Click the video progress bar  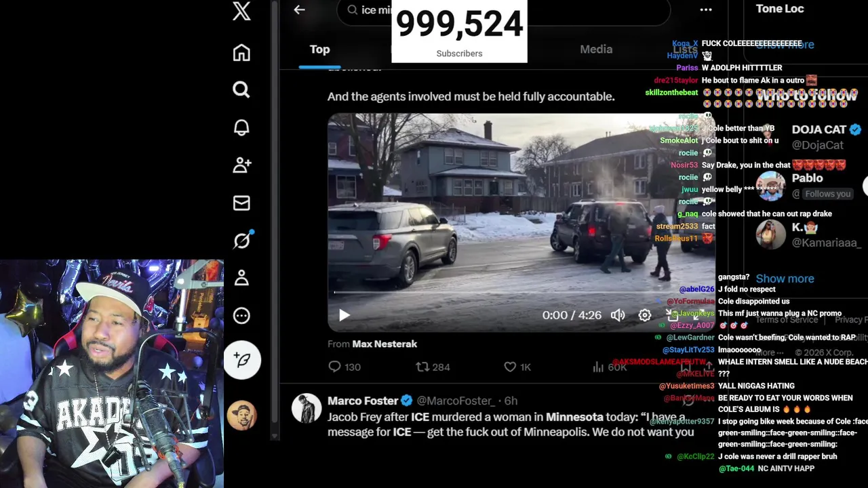[x=521, y=293]
